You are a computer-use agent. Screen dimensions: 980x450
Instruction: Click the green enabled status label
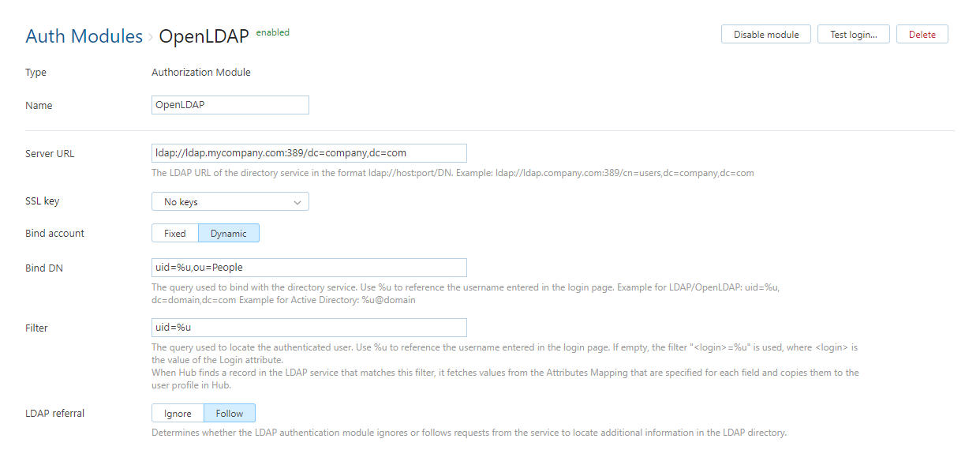[x=273, y=32]
